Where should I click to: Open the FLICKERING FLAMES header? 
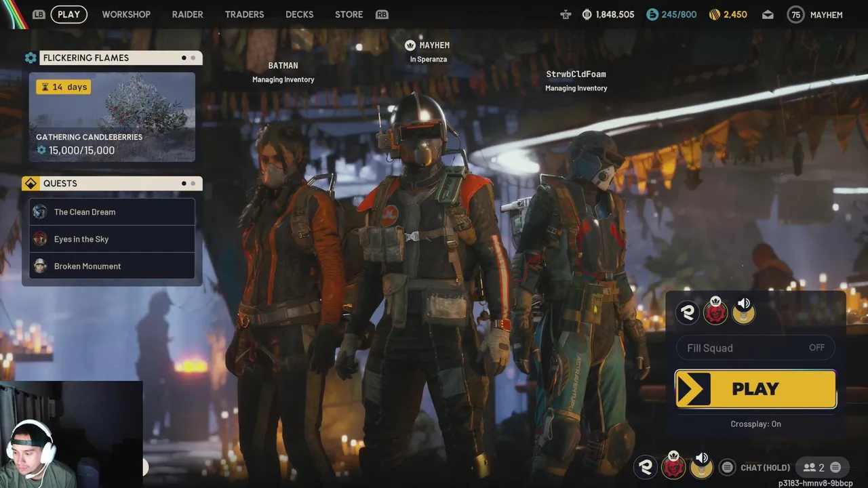(121, 58)
